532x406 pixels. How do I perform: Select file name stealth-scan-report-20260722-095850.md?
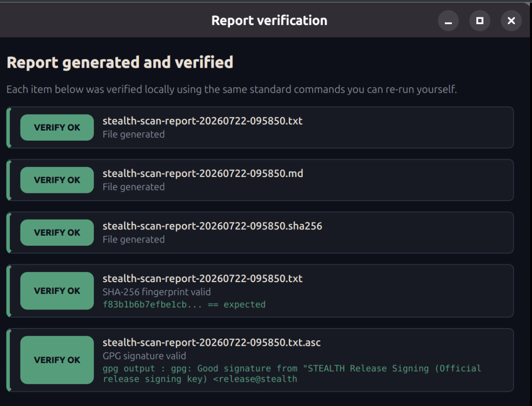(203, 173)
